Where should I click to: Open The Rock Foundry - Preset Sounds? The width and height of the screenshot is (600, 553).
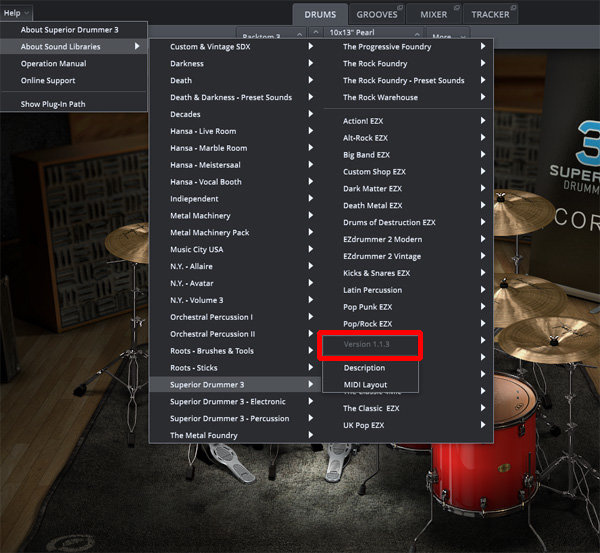click(408, 80)
